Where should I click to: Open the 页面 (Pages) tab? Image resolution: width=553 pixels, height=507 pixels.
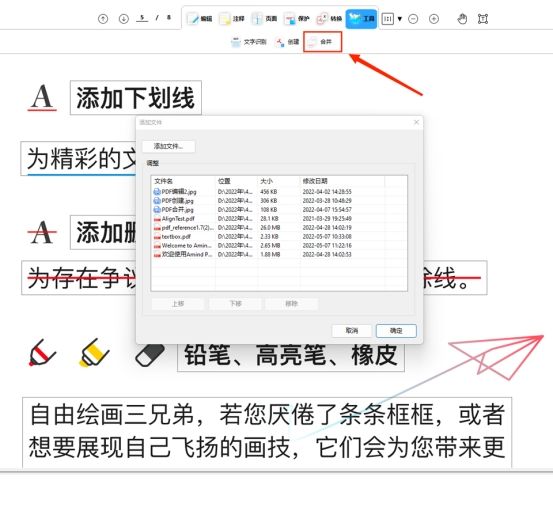coord(264,19)
